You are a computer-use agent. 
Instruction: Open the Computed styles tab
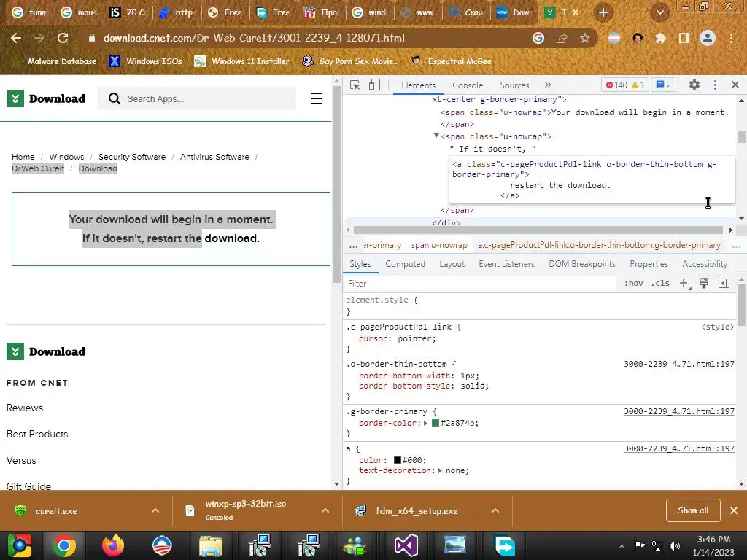click(x=405, y=264)
